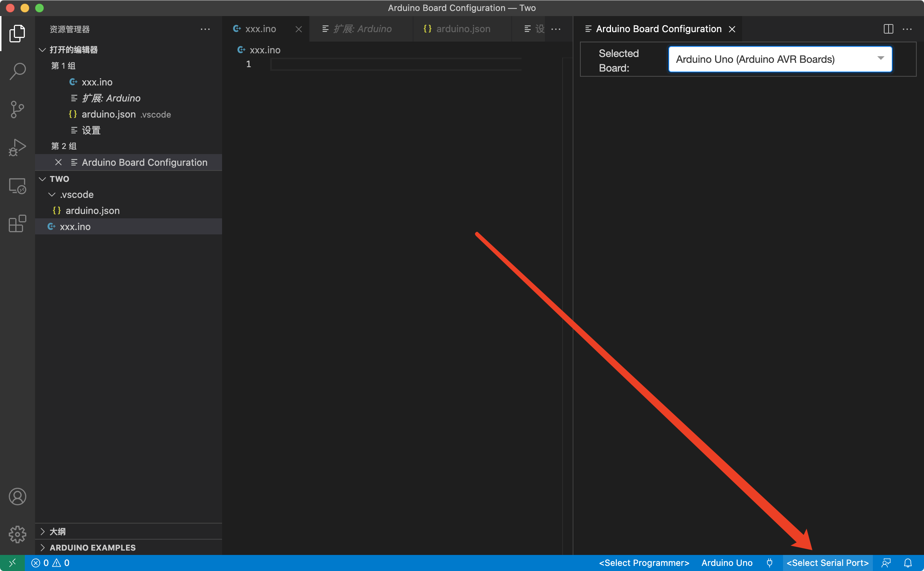Switch to the 扩展: Arduino tab
The height and width of the screenshot is (571, 924).
point(362,29)
